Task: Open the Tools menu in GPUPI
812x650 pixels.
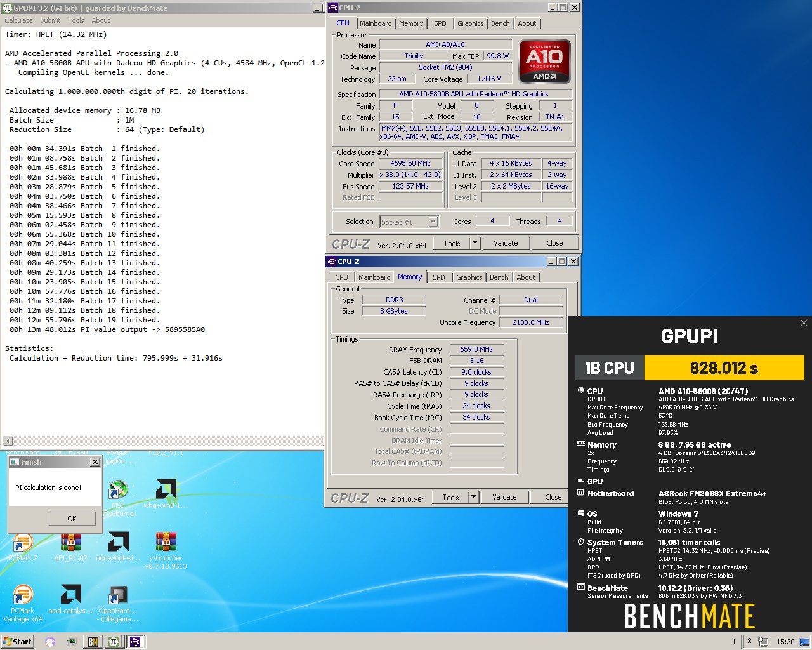Action: [76, 20]
